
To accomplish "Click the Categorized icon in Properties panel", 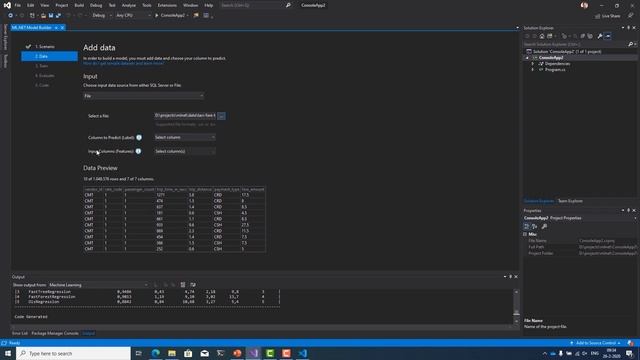I will [527, 226].
